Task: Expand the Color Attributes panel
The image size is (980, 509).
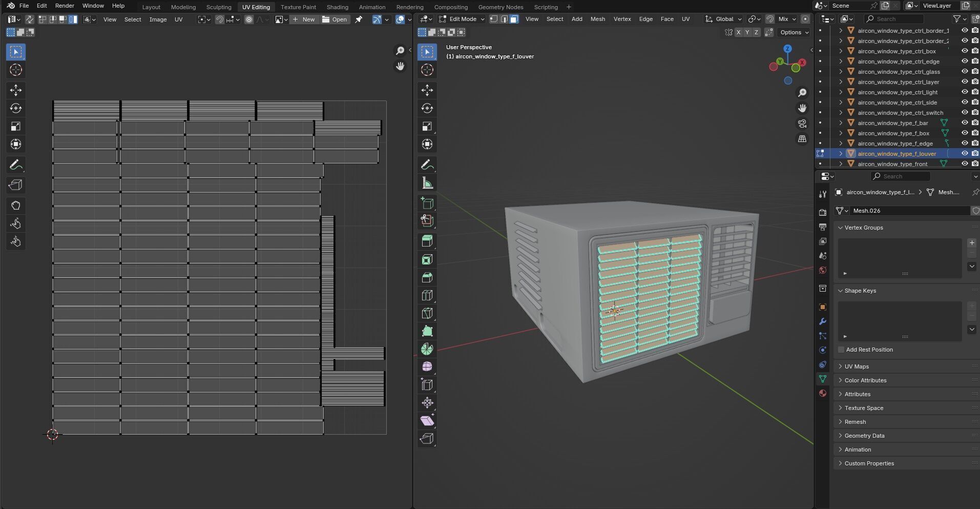Action: coord(865,380)
